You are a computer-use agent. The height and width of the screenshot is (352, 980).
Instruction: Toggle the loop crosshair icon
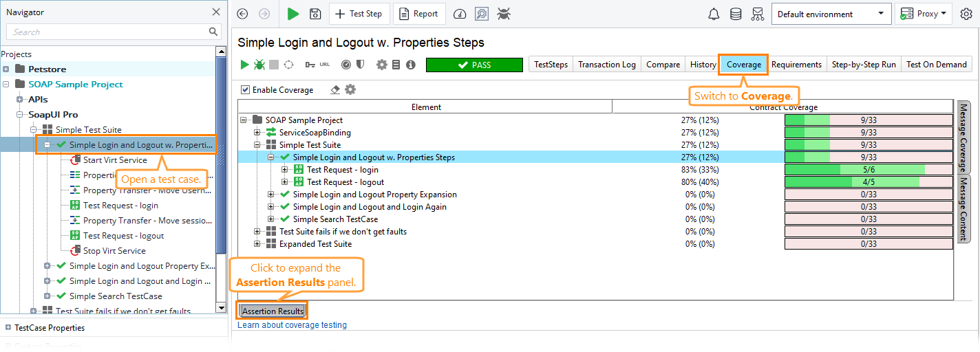288,65
